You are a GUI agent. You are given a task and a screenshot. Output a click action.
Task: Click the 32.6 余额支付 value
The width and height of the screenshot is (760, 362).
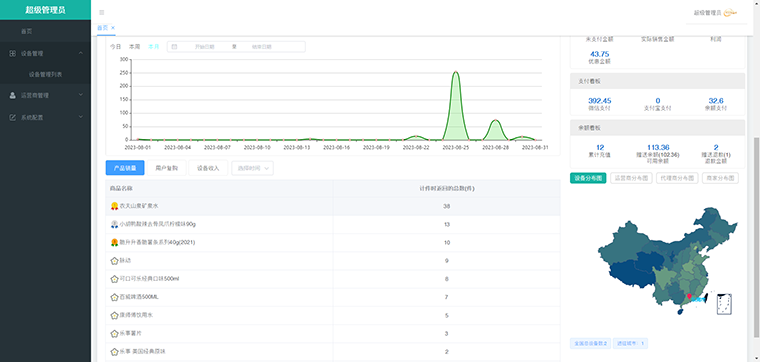715,101
